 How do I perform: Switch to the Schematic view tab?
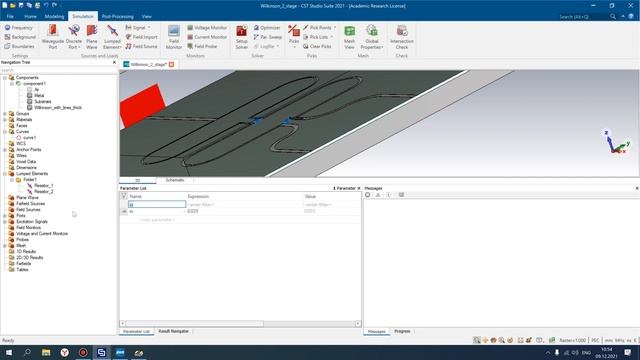click(175, 180)
